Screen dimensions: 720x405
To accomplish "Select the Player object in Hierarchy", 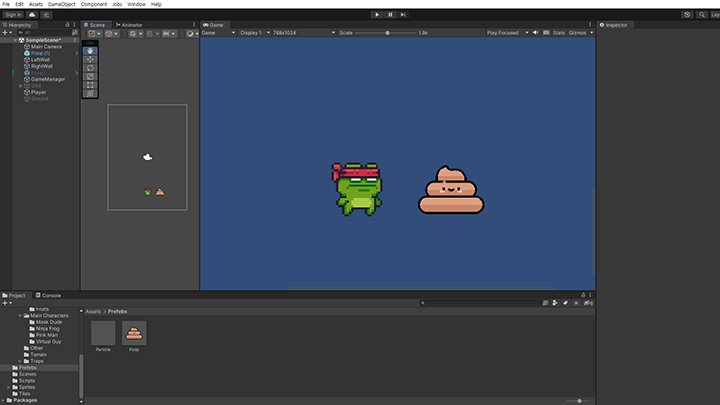I will (39, 92).
